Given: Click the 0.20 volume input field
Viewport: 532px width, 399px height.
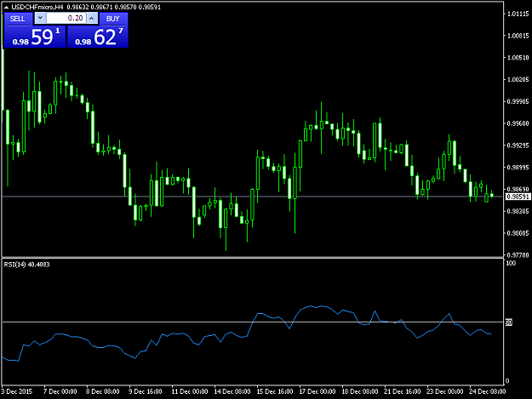Looking at the screenshot, I should click(x=66, y=18).
